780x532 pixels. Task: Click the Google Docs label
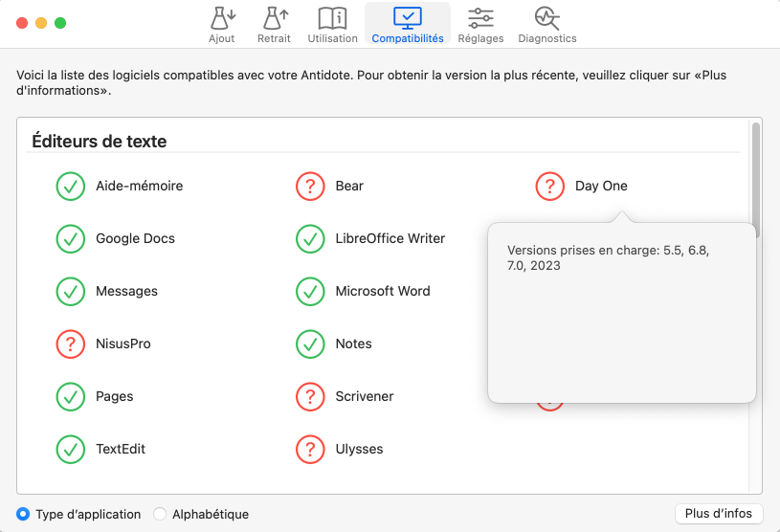135,238
